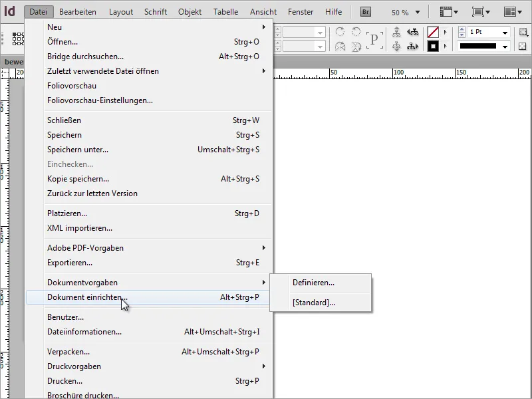Click the opacity checkerboard effects icon
Image resolution: width=532 pixels, height=399 pixels.
pyautogui.click(x=523, y=46)
